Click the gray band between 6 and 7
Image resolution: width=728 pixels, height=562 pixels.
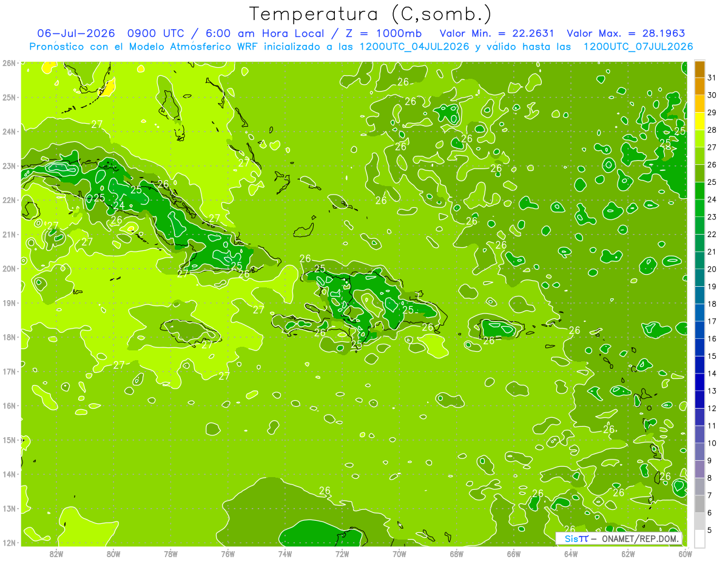(699, 504)
